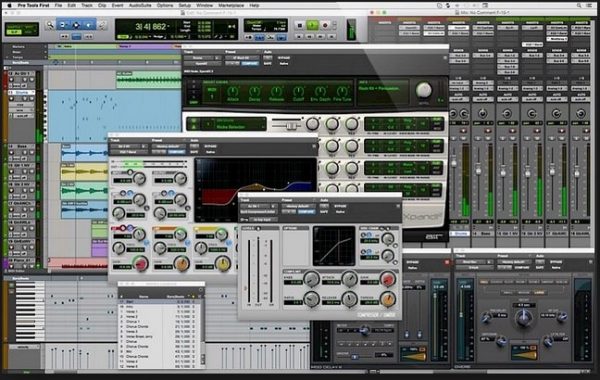The image size is (600, 380).
Task: Select the Large size button in D-Verb
Action: coord(539,292)
